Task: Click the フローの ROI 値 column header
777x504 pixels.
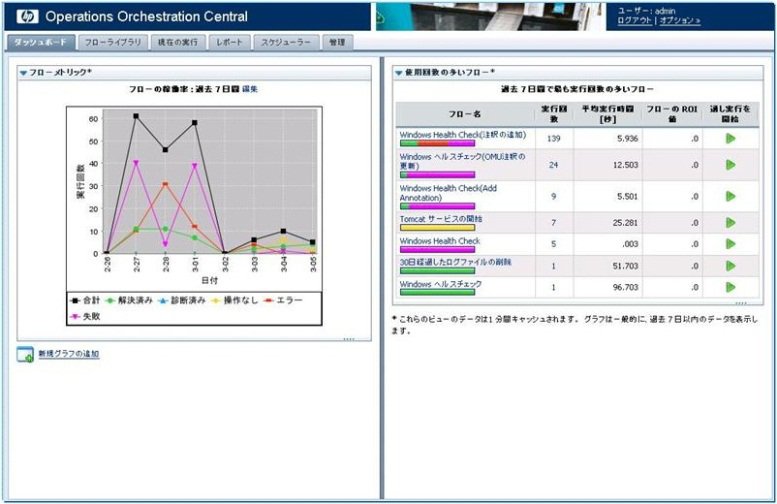Action: 672,114
